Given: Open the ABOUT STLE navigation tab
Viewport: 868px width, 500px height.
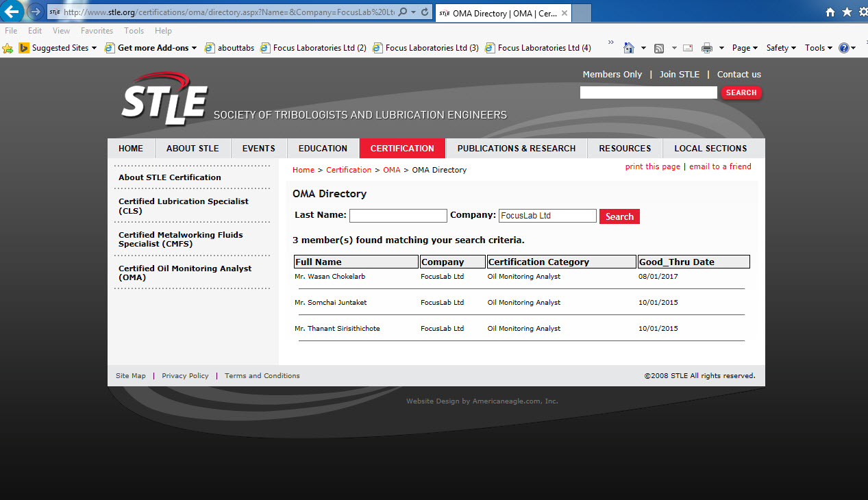Looking at the screenshot, I should pos(193,148).
